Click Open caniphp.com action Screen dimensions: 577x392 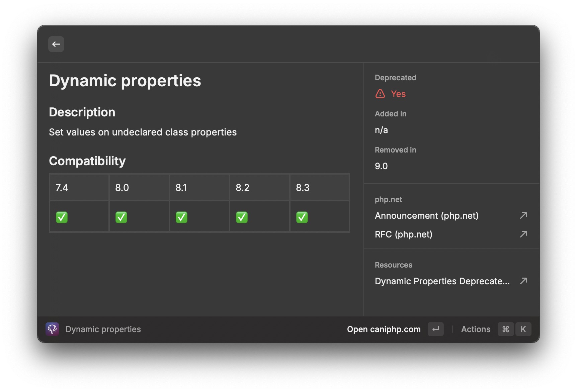[384, 329]
